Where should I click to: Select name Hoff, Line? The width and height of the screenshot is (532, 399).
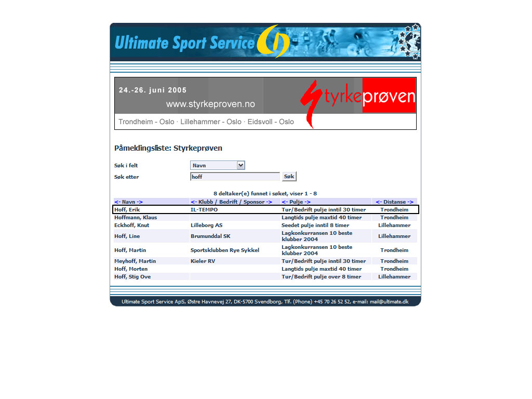pos(127,236)
